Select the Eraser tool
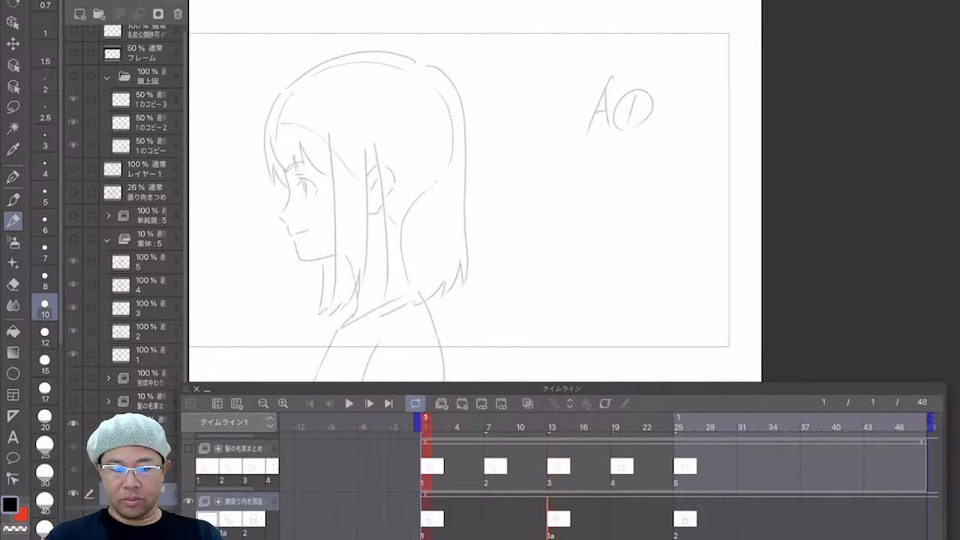The image size is (960, 540). 13,285
